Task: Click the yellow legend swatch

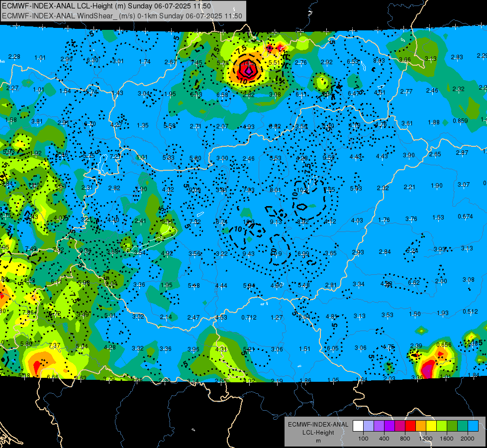Action: click(x=431, y=426)
